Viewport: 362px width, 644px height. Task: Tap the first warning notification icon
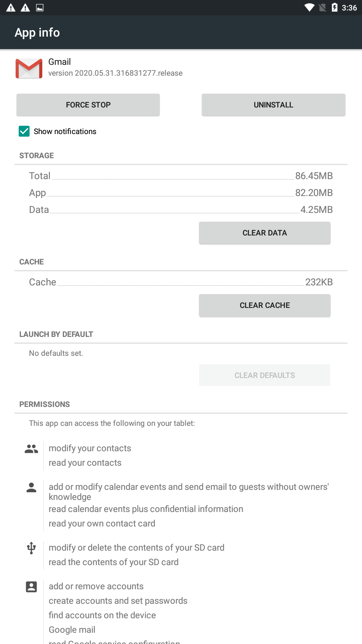(11, 8)
